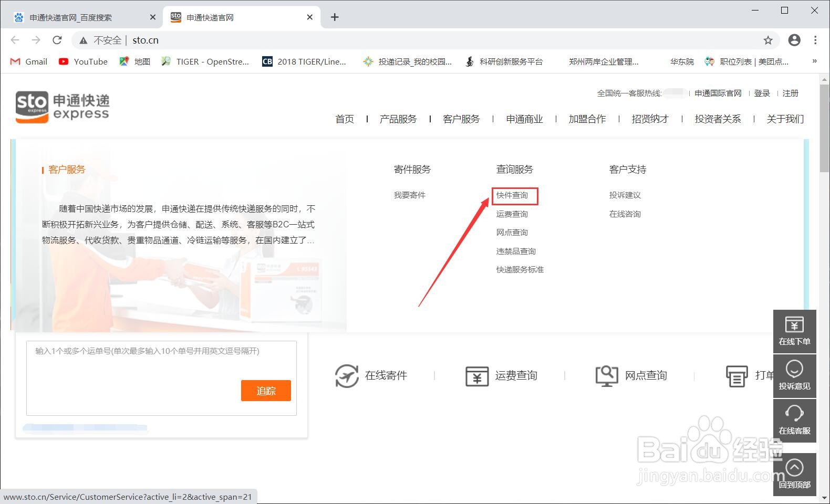Image resolution: width=830 pixels, height=504 pixels.
Task: Open 客户服务 navigation menu
Action: point(461,119)
